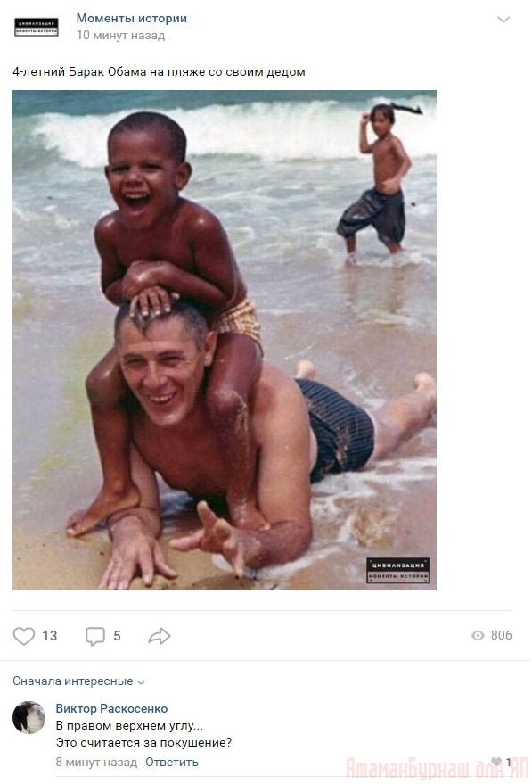This screenshot has height=784, width=532.
Task: Open post permalink via 10 минут назад
Action: 120,35
